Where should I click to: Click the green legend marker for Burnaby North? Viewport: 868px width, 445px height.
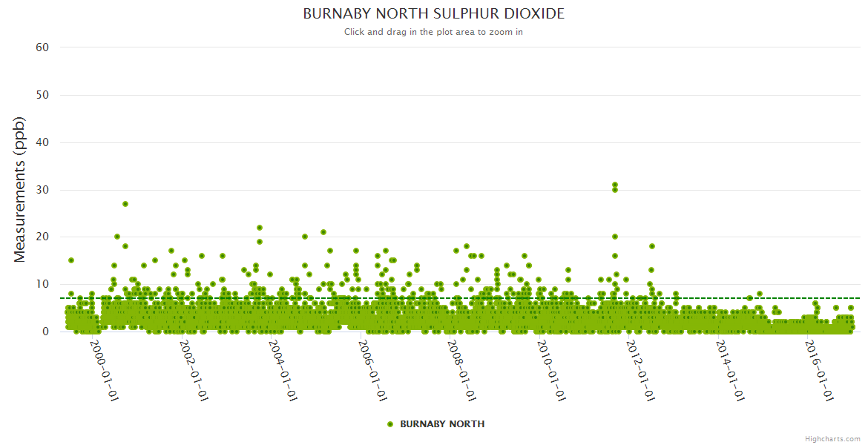point(390,424)
